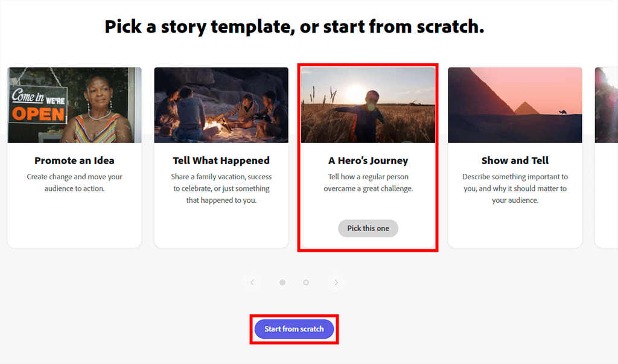This screenshot has width=618, height=364.
Task: Pick the Show and Tell pyramid image
Action: [x=515, y=105]
